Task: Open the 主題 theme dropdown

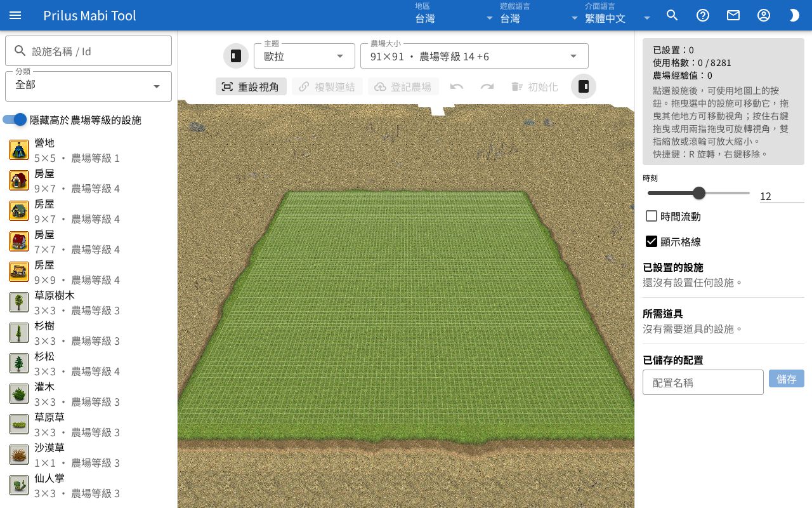Action: 304,56
